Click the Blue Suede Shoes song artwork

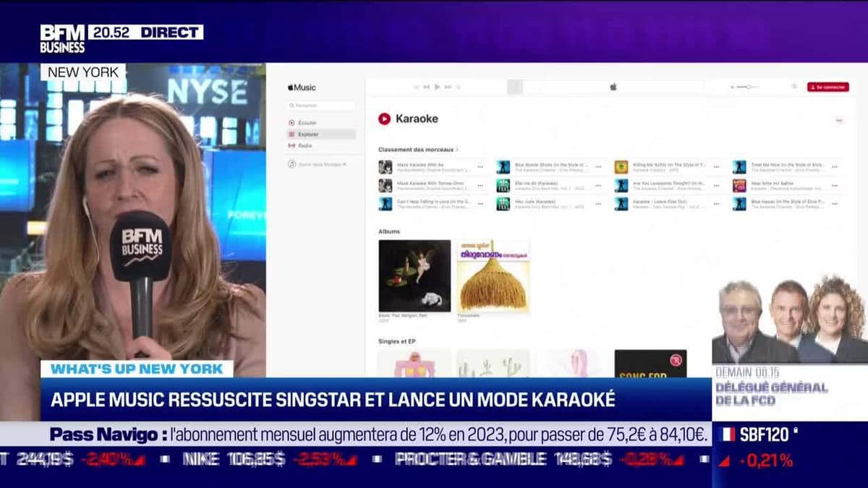[503, 167]
